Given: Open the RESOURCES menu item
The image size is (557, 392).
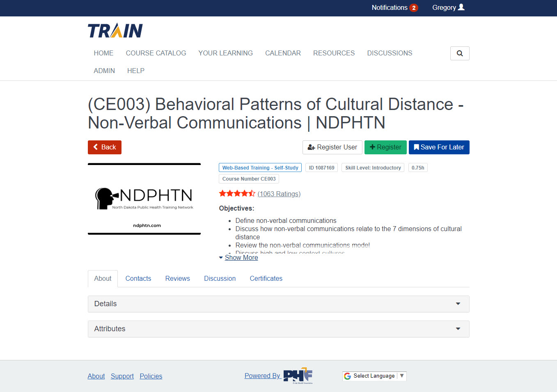Looking at the screenshot, I should tap(334, 53).
